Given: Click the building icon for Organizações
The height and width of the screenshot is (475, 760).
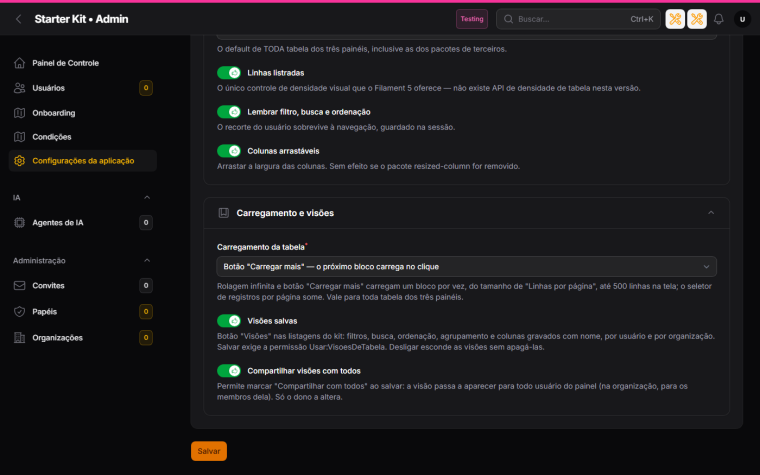Looking at the screenshot, I should pyautogui.click(x=19, y=338).
